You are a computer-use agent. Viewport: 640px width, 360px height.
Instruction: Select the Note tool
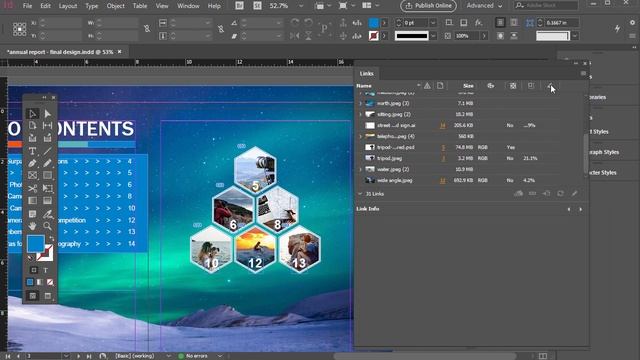[x=32, y=213]
